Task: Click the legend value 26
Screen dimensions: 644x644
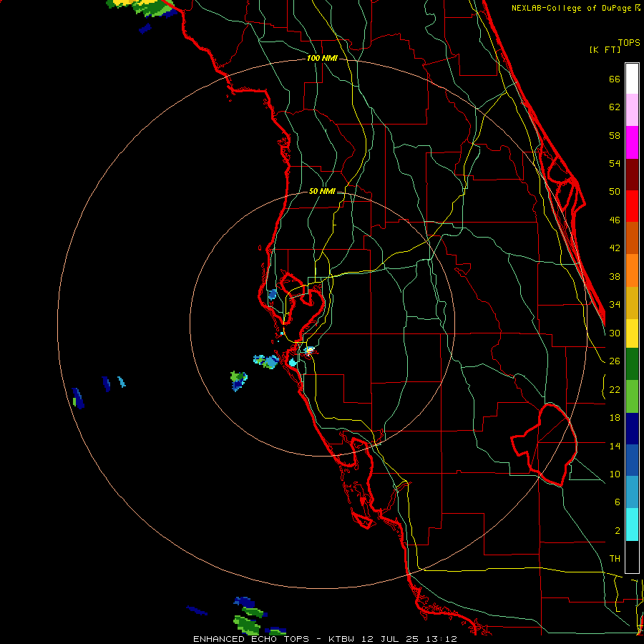Action: point(615,361)
